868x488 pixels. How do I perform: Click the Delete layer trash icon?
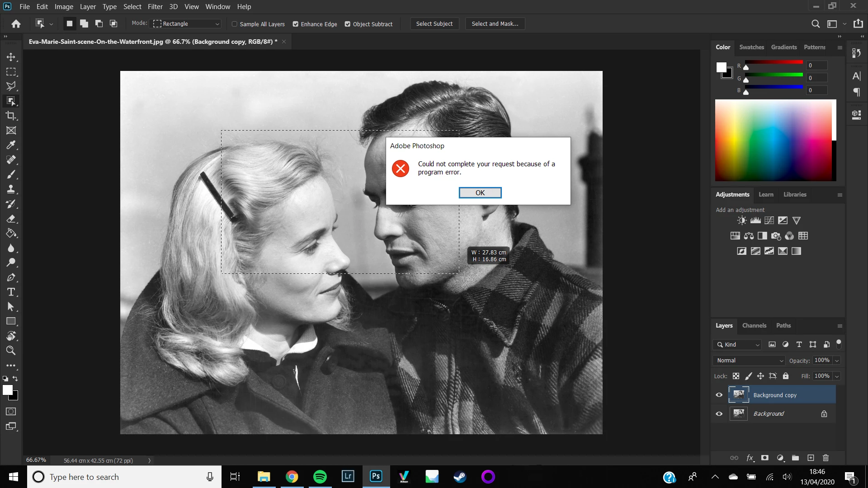pos(826,458)
